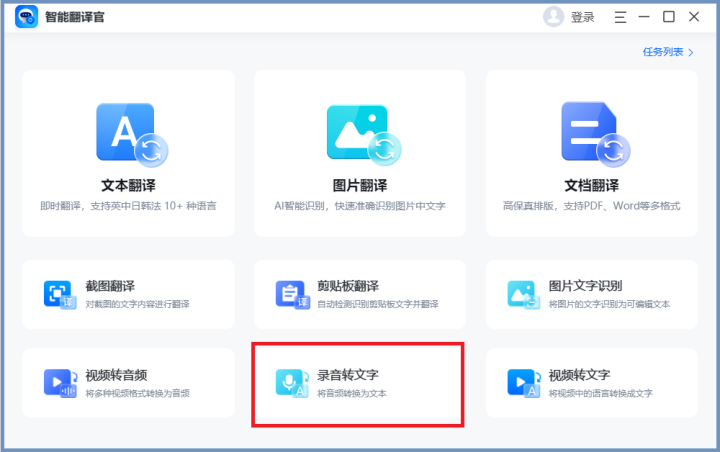Viewport: 720px width, 452px height.
Task: Open the 剪贴板翻译 clipboard translation icon
Action: tap(291, 295)
